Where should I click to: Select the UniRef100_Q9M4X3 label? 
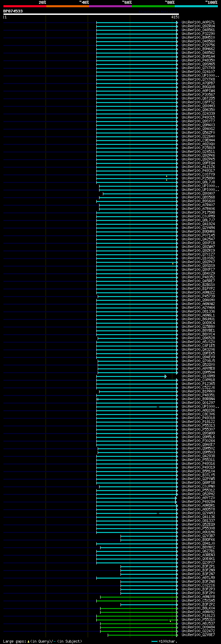pyautogui.click(x=198, y=125)
